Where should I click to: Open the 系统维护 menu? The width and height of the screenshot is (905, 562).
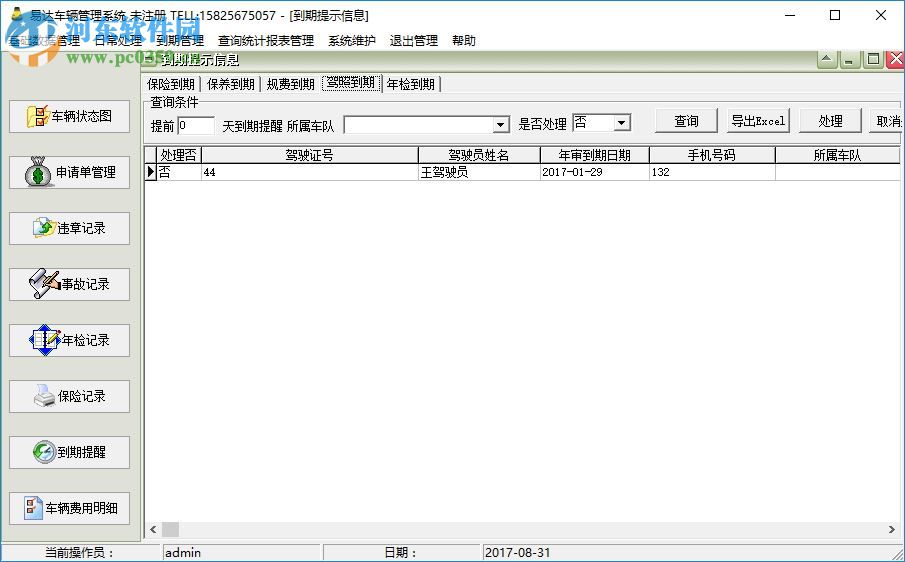coord(352,40)
